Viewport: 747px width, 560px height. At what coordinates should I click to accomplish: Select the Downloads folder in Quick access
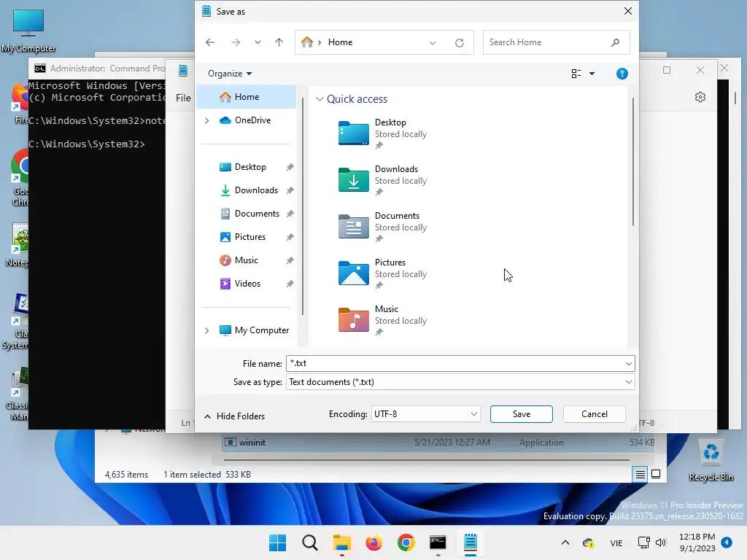(x=383, y=180)
